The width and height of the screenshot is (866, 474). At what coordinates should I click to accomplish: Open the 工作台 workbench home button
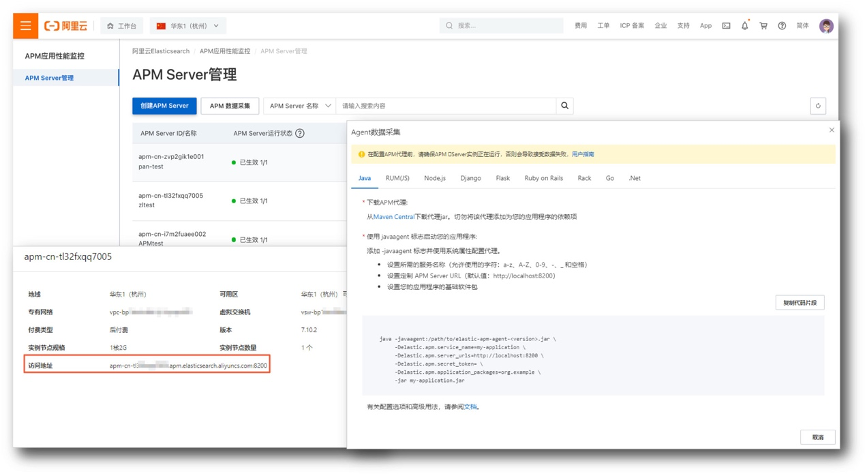coord(122,26)
